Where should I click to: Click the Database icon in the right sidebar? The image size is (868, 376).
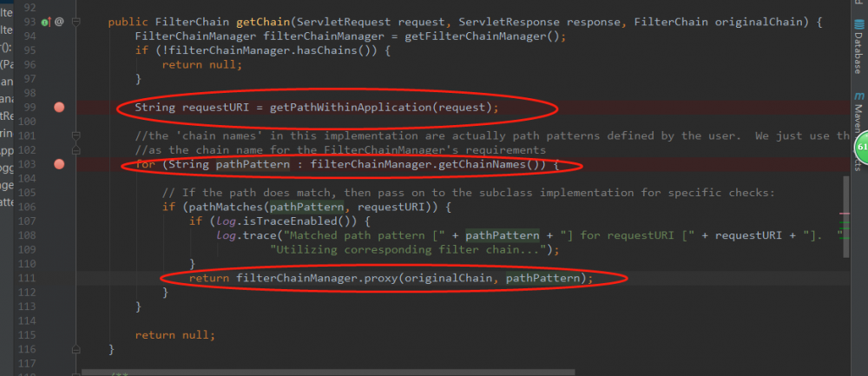point(858,23)
